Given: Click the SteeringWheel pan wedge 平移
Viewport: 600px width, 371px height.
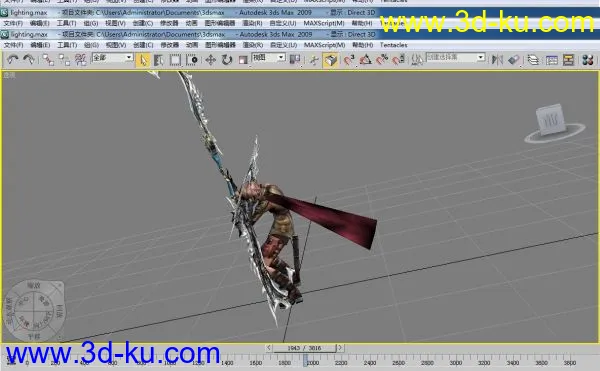Looking at the screenshot, I should pyautogui.click(x=34, y=336).
